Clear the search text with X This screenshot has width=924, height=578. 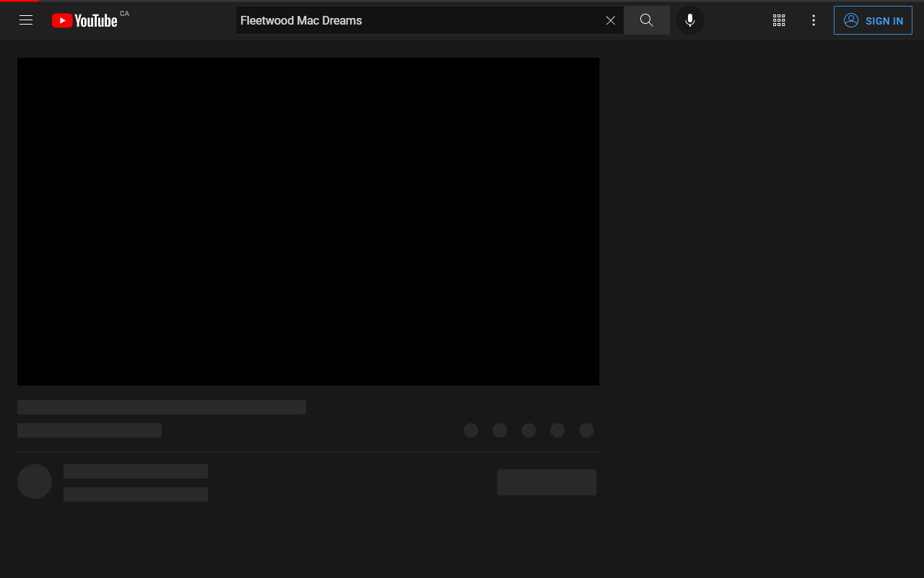click(611, 20)
